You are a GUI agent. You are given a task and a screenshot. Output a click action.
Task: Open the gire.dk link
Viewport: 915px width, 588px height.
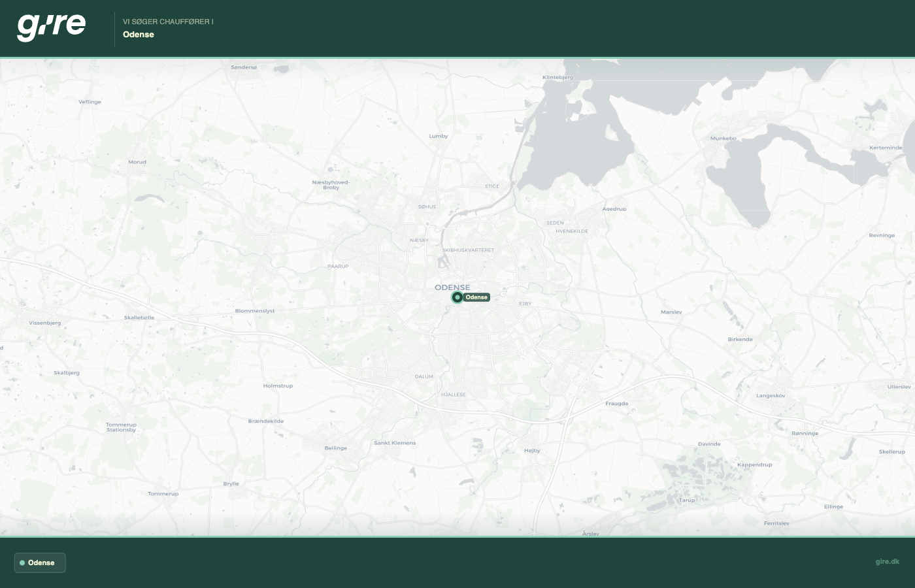[x=887, y=561]
